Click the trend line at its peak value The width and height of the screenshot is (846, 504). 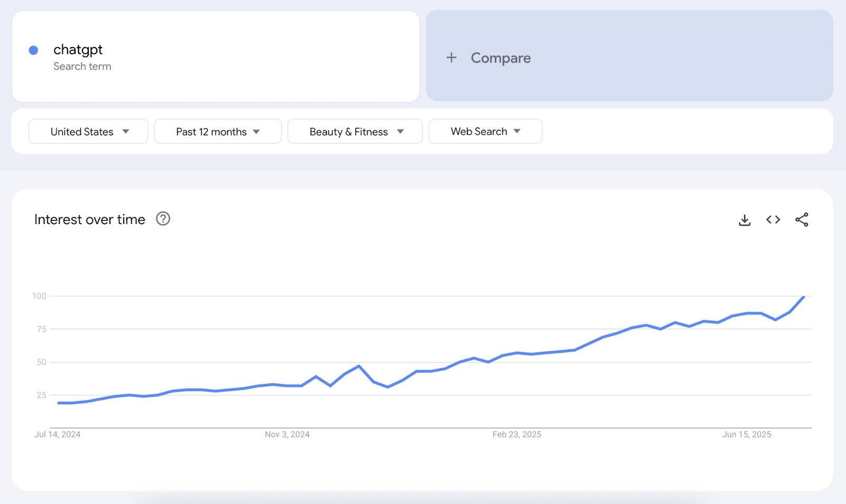click(803, 297)
